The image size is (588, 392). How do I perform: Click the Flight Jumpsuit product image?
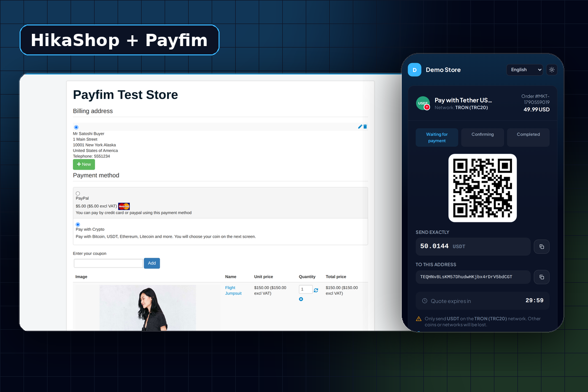147,307
